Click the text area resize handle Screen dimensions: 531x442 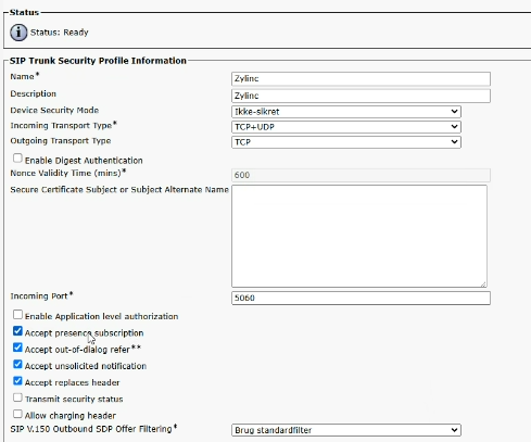click(x=483, y=284)
